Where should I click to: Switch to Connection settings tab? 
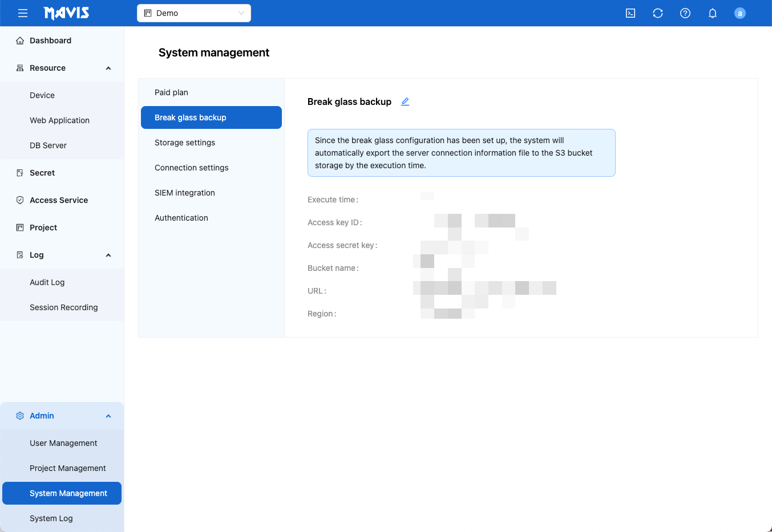pos(211,168)
